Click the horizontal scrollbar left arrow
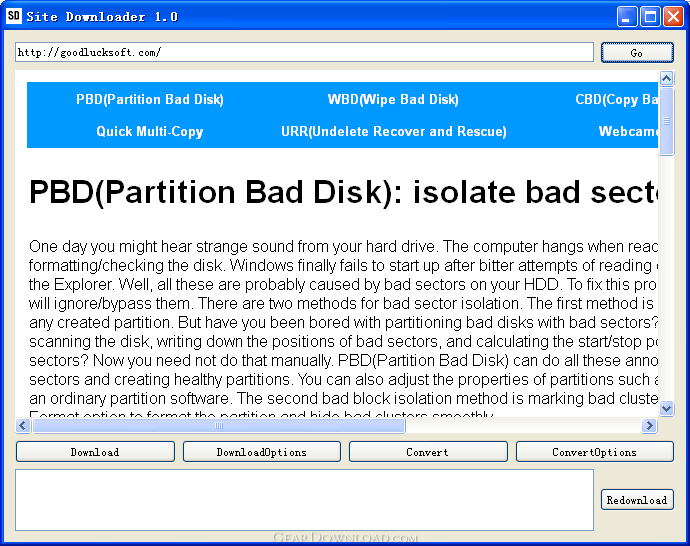The image size is (690, 546). 23,425
